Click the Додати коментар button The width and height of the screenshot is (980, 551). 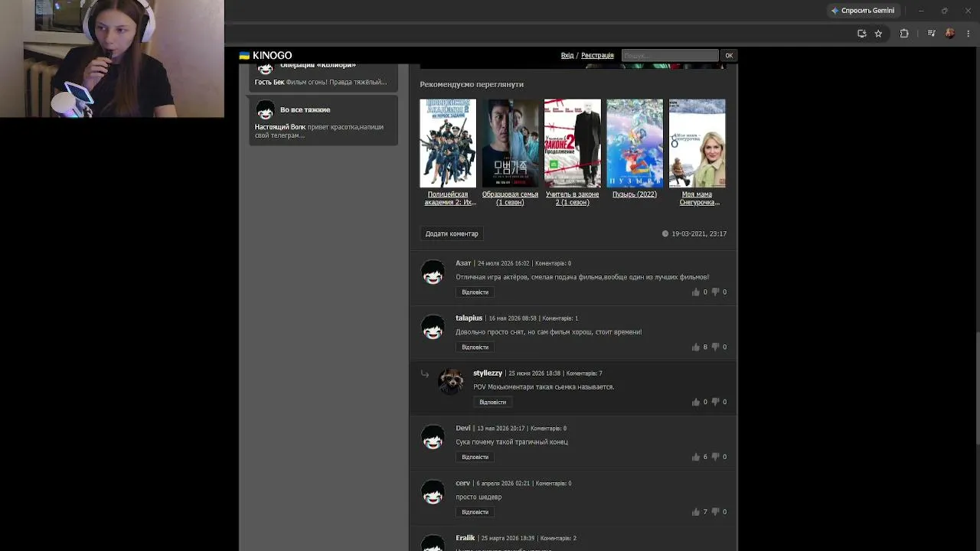click(x=452, y=233)
